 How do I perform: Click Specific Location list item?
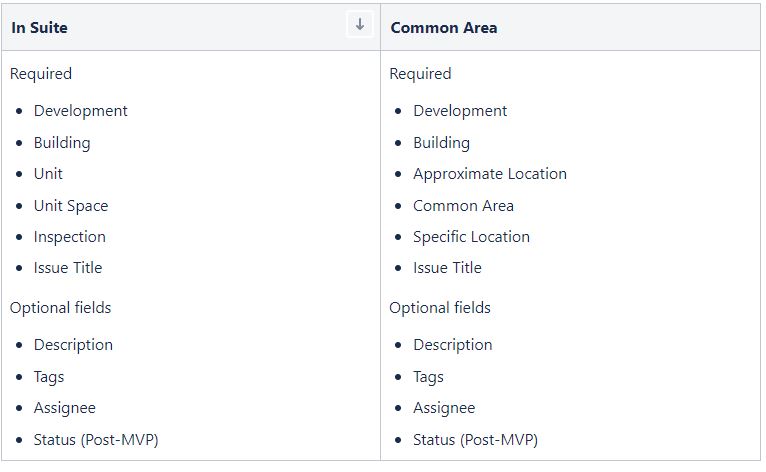click(x=471, y=237)
